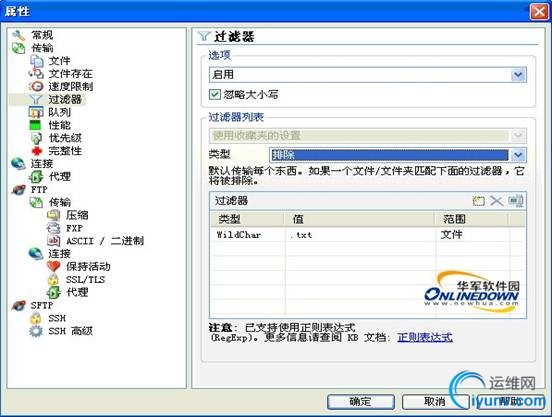This screenshot has height=417, width=552.
Task: Click the 文件 range cell in WildChar row
Action: (x=472, y=235)
